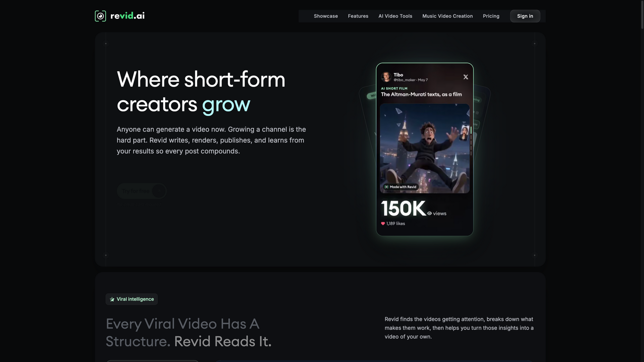Go to Music Video Creation page
This screenshot has height=362, width=644.
click(447, 16)
